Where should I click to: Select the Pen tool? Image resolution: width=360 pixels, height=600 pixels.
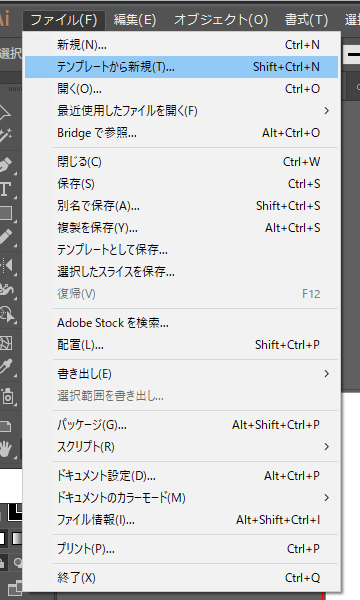click(6, 165)
